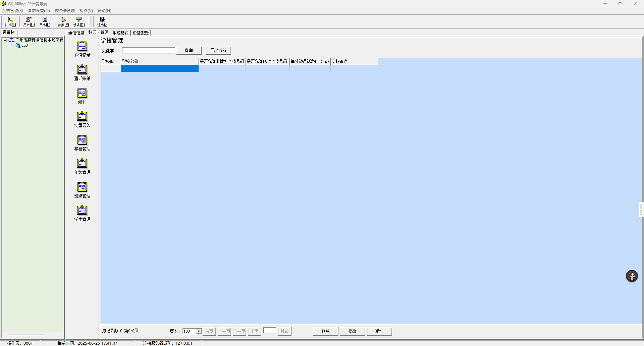This screenshot has height=346, width=644.
Task: Click the 添加 add button
Action: (x=379, y=331)
